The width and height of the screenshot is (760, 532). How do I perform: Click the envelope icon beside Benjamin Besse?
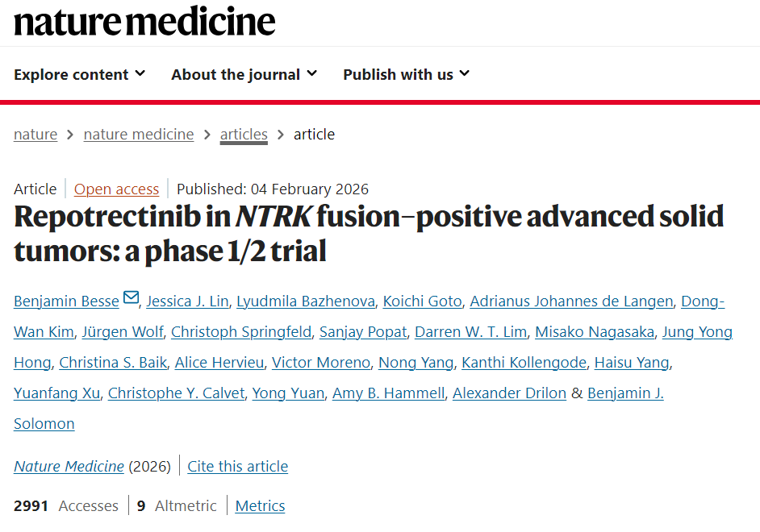click(131, 300)
